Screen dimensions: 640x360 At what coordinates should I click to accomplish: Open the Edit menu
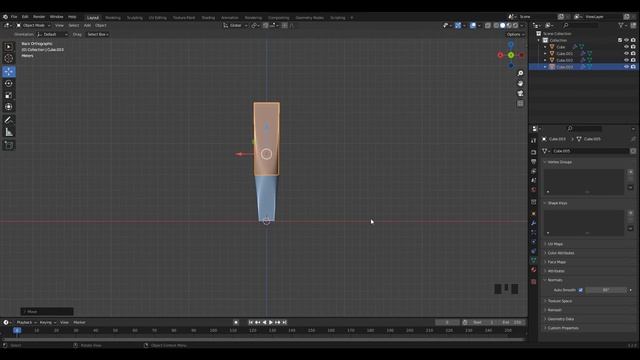point(25,17)
